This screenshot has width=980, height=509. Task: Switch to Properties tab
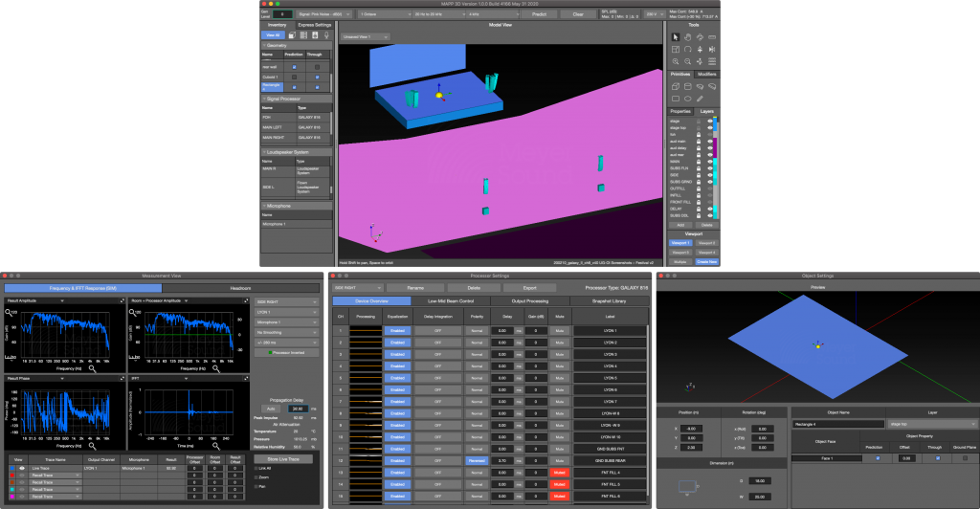(680, 111)
